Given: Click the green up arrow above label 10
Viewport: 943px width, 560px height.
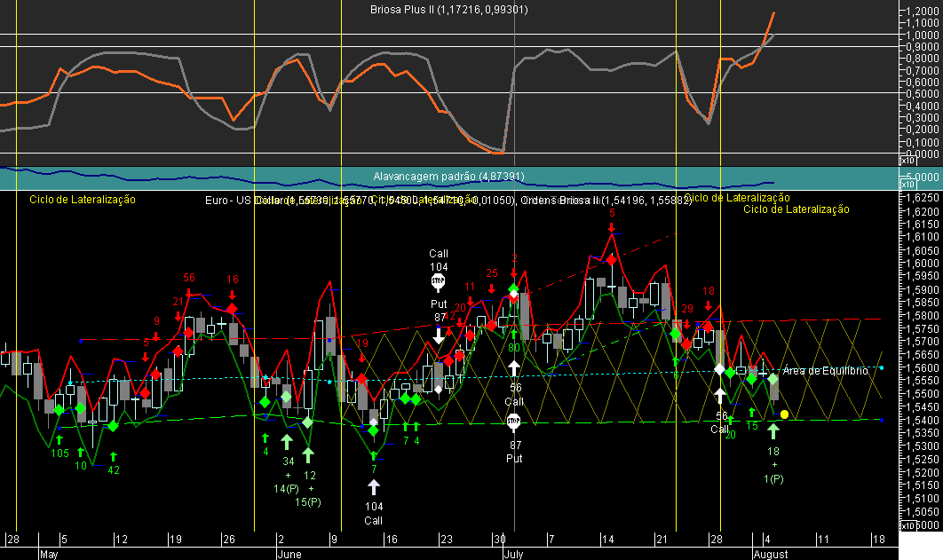Looking at the screenshot, I should 81,452.
